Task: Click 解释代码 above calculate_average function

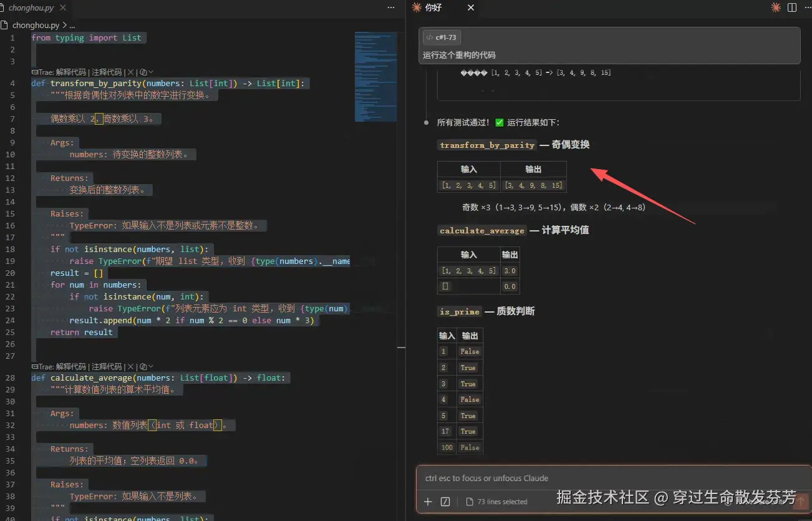Action: point(70,366)
